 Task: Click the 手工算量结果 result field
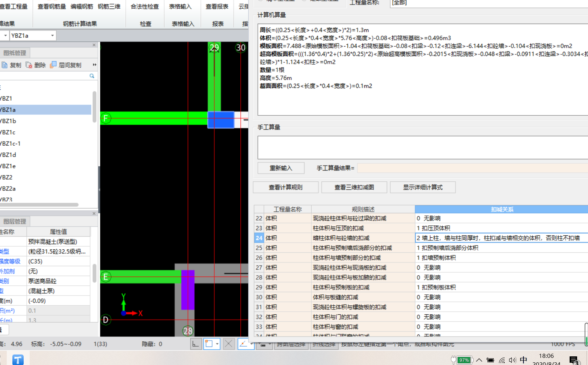472,168
